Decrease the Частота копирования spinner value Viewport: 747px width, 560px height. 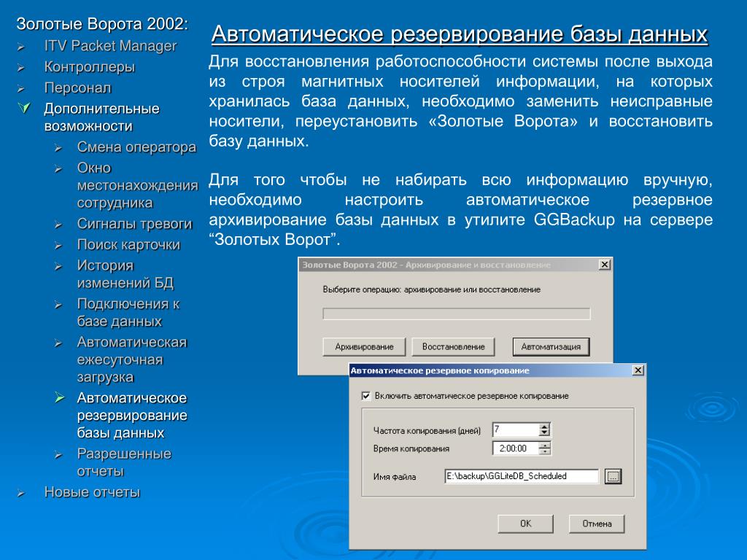(x=544, y=433)
